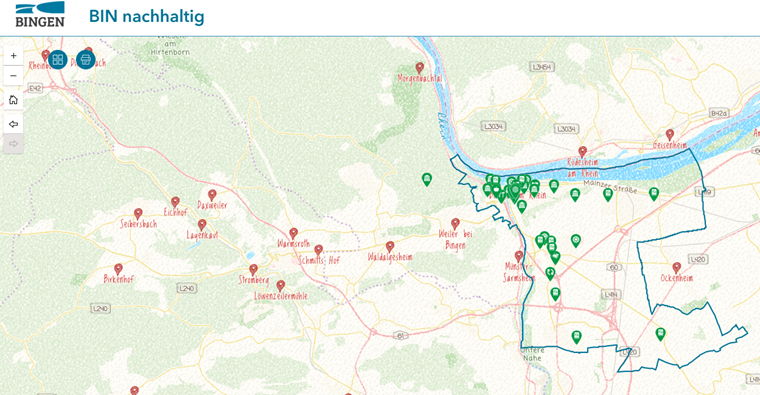Click the green marker south of Ockenheim
760x395 pixels.
point(661,333)
